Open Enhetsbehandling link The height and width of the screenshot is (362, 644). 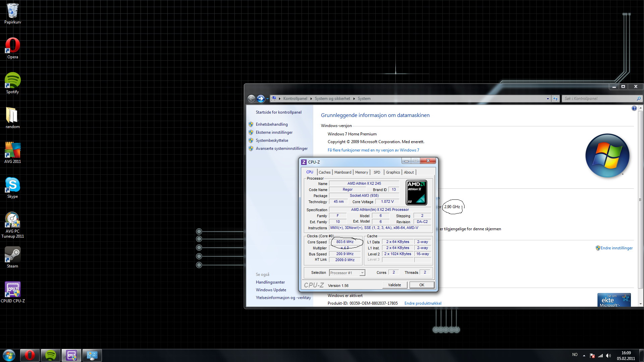272,124
